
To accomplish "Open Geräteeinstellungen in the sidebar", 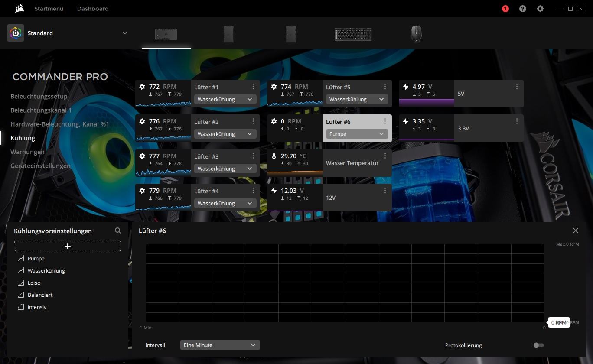I will [x=40, y=166].
